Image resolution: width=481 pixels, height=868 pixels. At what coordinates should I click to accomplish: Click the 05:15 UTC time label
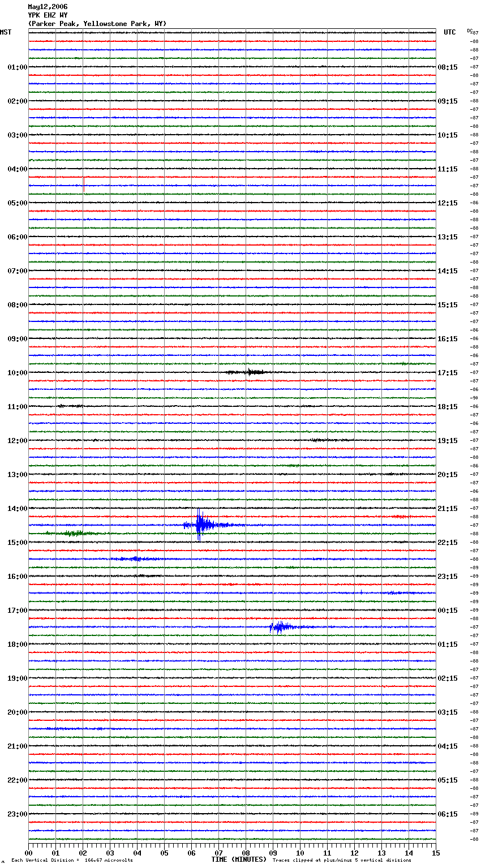pos(448,780)
